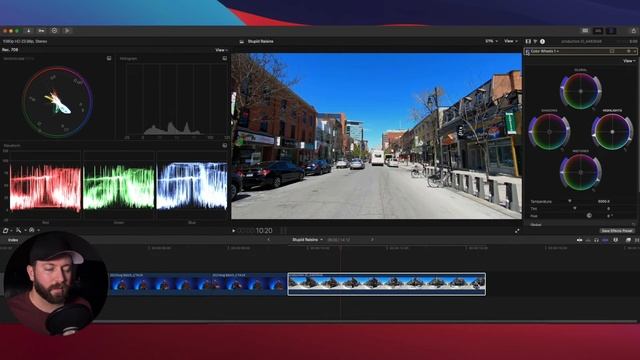Viewport: 640px width, 360px height.
Task: Play the viewer video
Action: tap(233, 231)
